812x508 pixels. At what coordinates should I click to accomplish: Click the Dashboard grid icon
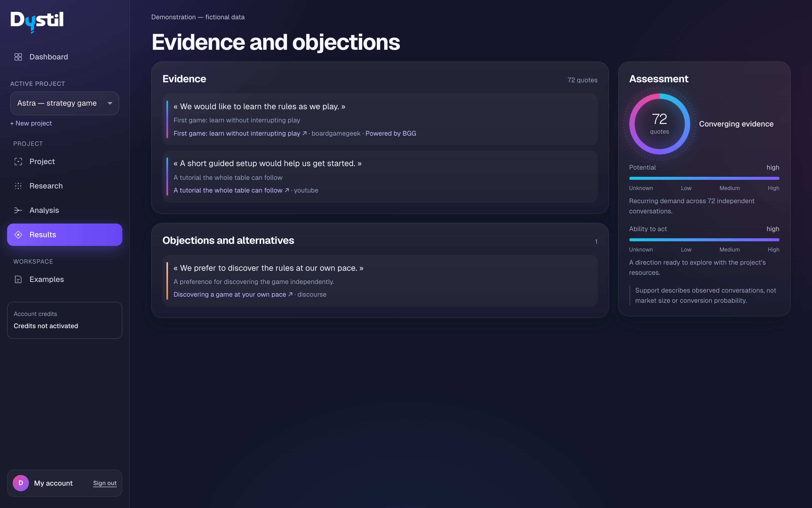18,57
